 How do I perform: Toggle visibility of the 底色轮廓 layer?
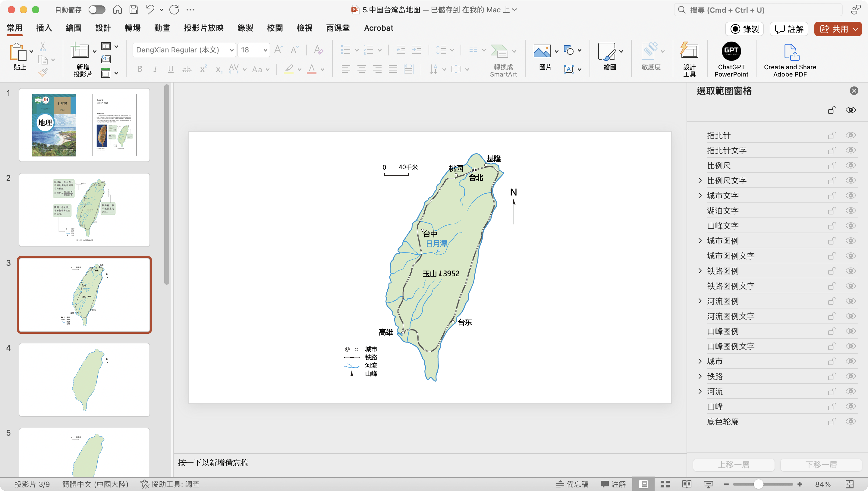tap(851, 421)
